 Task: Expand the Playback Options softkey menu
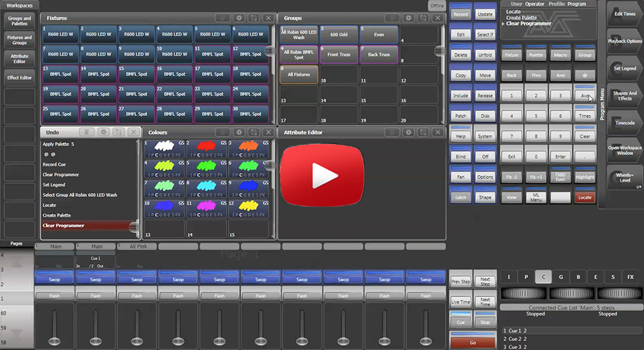(x=623, y=41)
